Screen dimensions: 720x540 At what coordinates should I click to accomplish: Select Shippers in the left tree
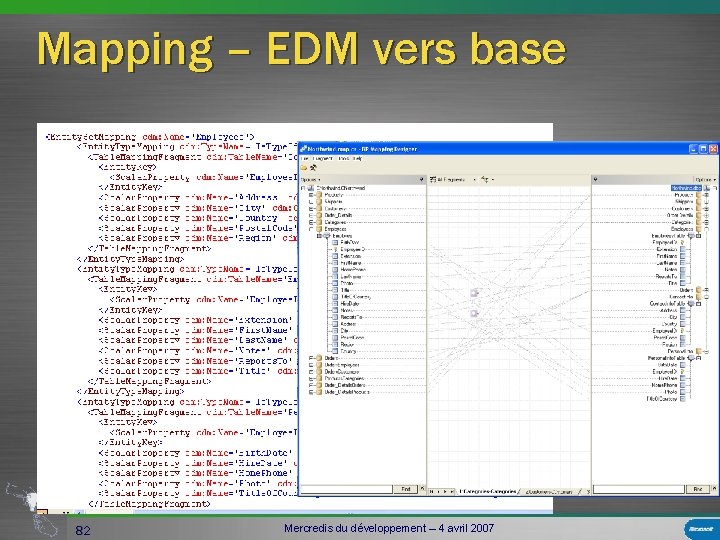[x=333, y=202]
